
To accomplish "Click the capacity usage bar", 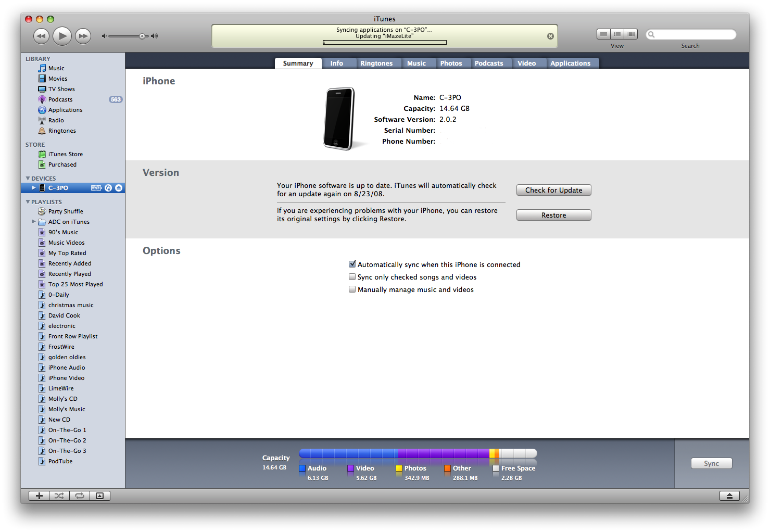I will [418, 453].
